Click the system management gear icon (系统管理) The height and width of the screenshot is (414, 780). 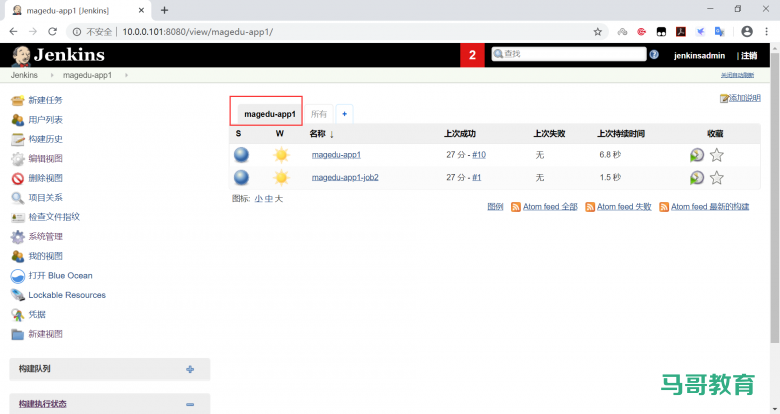coord(17,237)
